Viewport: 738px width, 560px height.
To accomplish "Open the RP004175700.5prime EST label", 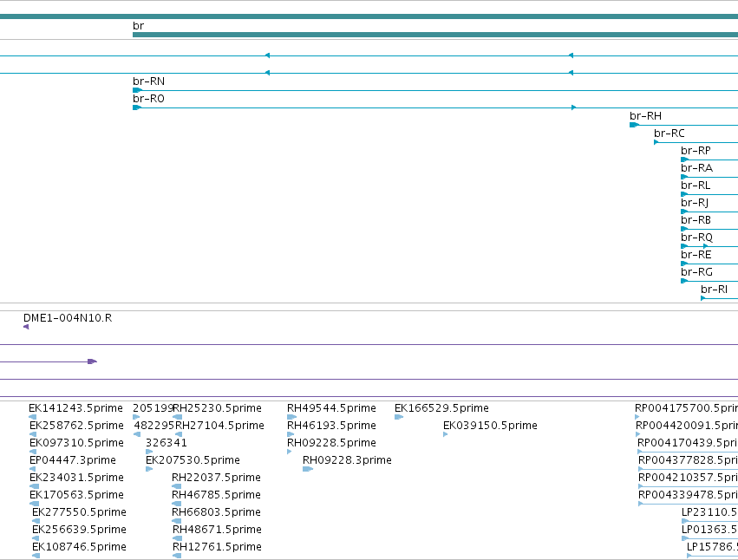I will (x=686, y=408).
